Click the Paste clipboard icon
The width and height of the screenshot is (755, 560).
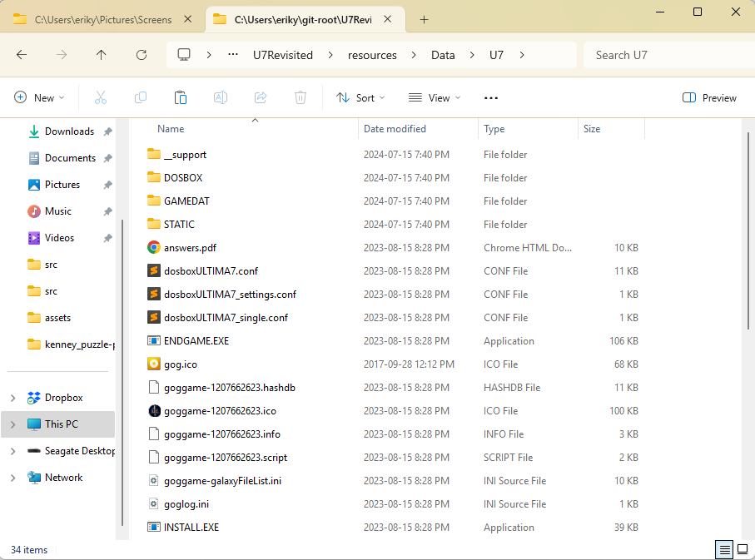180,97
